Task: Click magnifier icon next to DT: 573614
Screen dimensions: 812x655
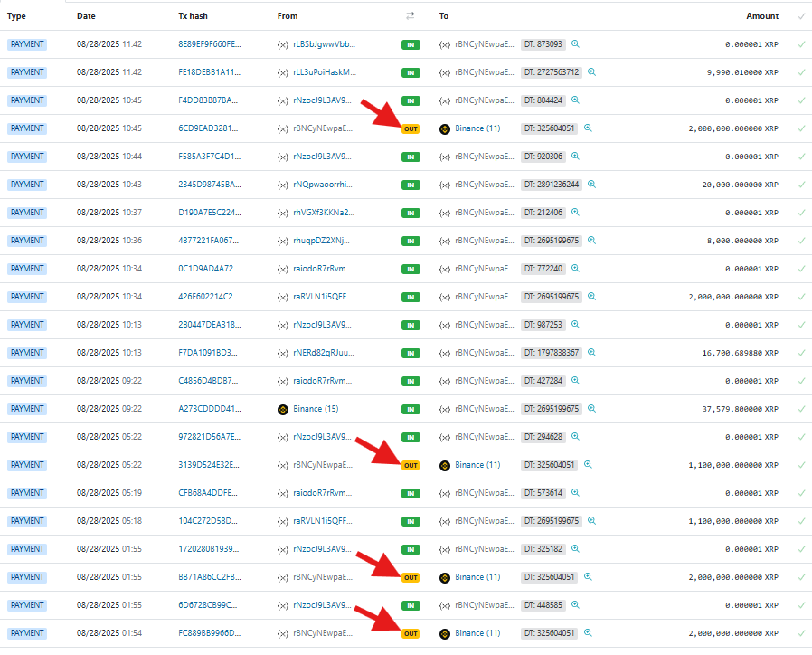Action: (x=575, y=492)
